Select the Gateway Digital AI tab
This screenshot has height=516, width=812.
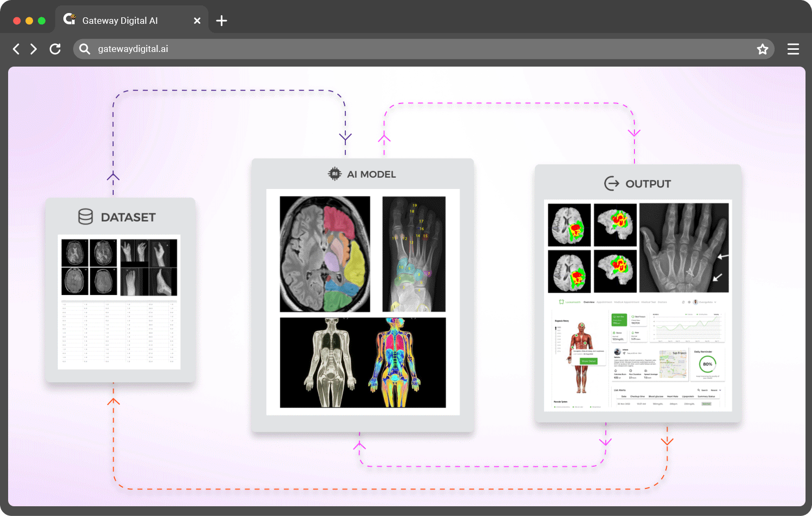(x=120, y=21)
